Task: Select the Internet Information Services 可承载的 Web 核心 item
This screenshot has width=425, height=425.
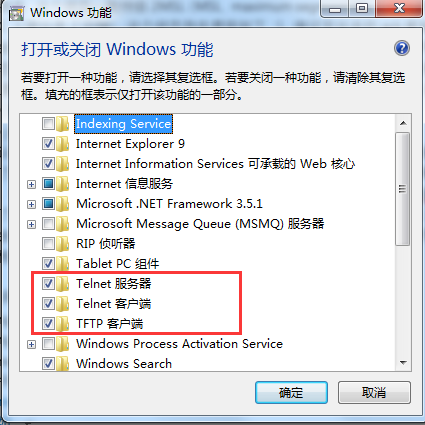Action: click(215, 164)
